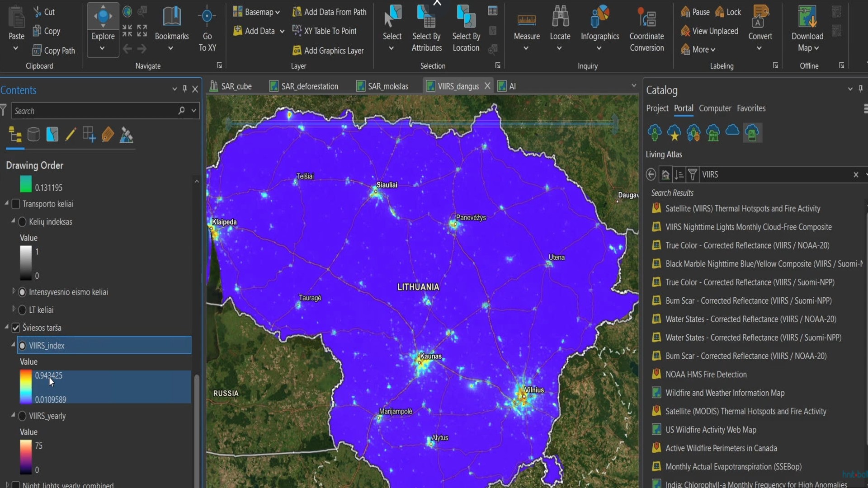Click the Living Atlas home icon
This screenshot has width=868, height=488.
point(665,174)
